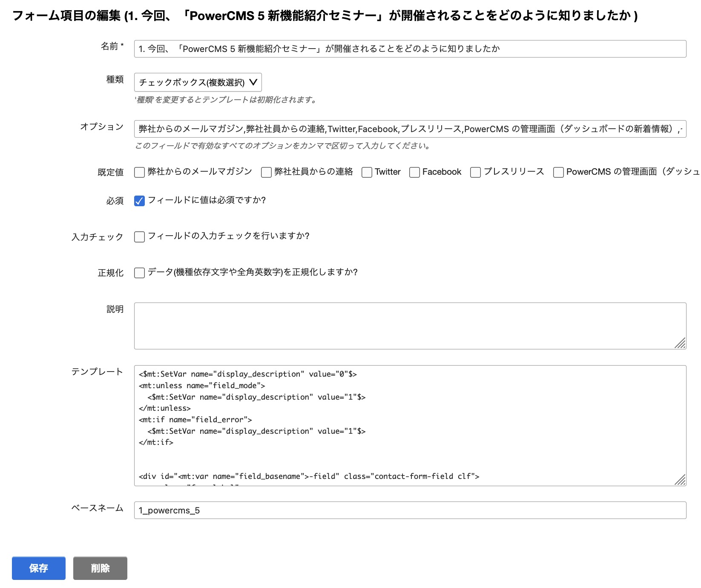Screen dimensions: 701x588
Task: Click the フィールドの入力チェックを行いますか? label
Action: [228, 236]
